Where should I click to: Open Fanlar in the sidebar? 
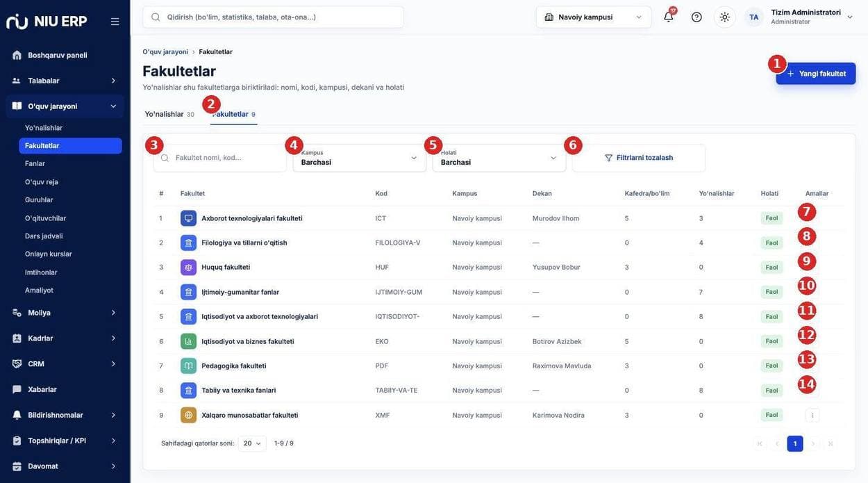click(70, 163)
